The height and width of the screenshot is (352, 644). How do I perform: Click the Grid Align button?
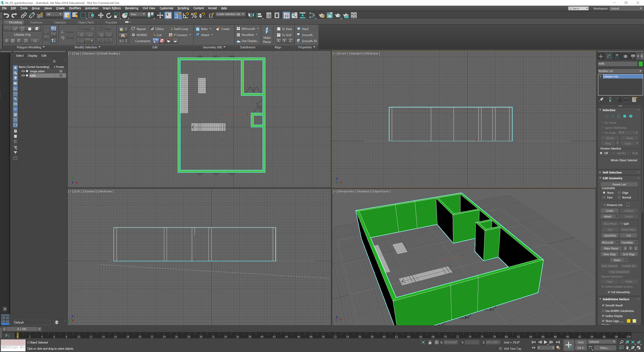629,254
